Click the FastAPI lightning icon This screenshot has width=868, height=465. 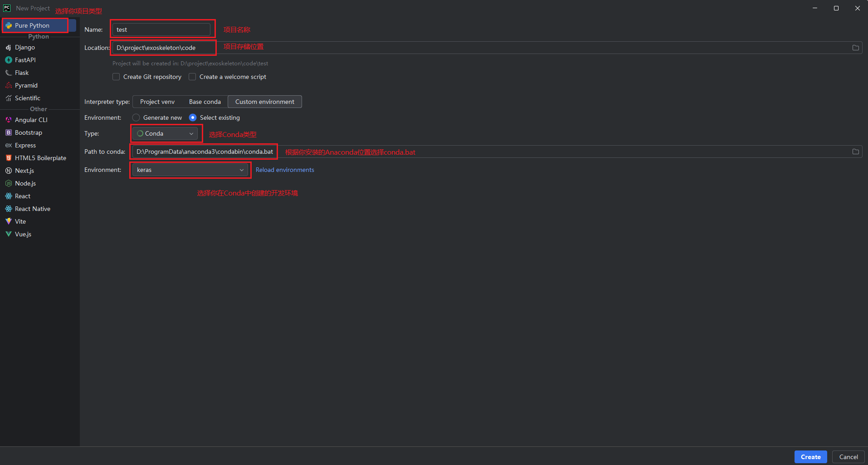(9, 60)
